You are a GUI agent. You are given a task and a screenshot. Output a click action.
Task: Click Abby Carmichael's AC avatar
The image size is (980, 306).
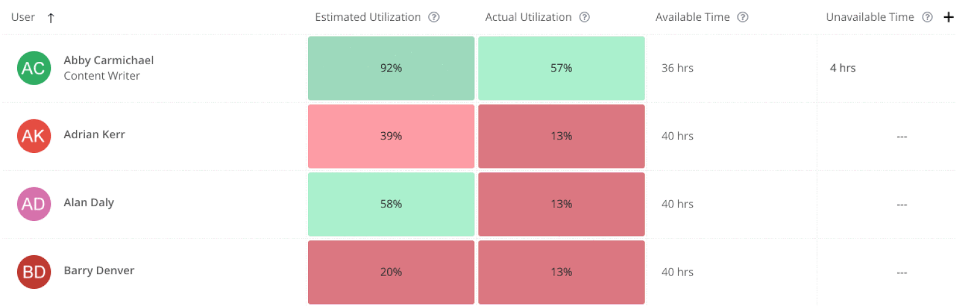point(34,68)
